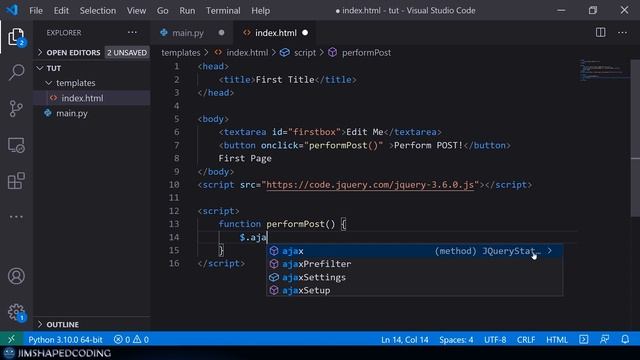Open the Explorer view in activity bar

click(x=16, y=37)
